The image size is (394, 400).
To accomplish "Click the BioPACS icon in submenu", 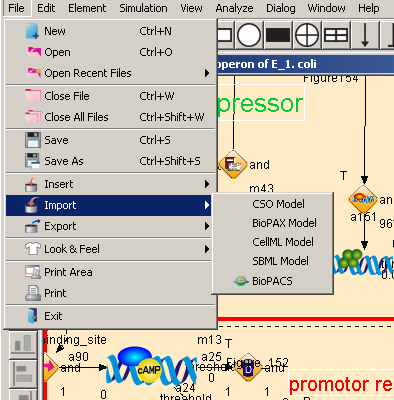I will click(x=241, y=281).
